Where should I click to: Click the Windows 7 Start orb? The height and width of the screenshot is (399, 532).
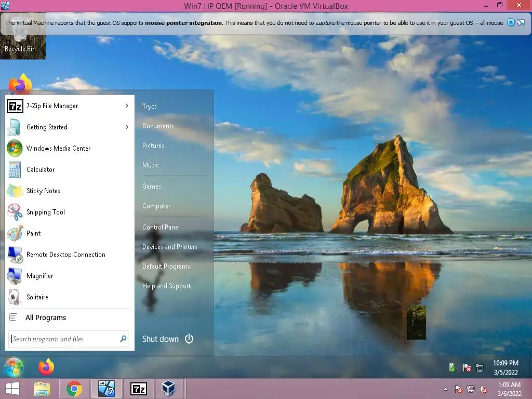coord(14,367)
